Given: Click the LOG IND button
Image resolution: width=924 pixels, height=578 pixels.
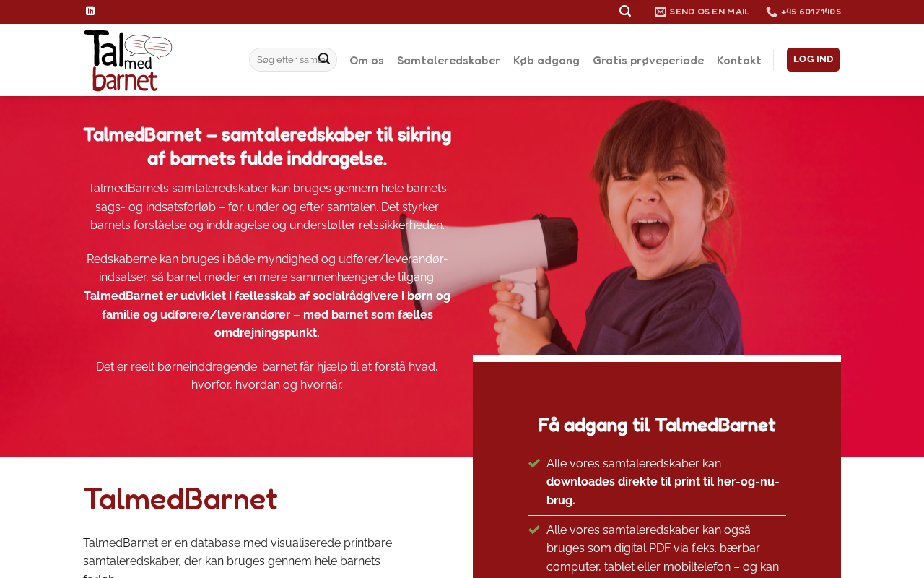Looking at the screenshot, I should pyautogui.click(x=813, y=59).
